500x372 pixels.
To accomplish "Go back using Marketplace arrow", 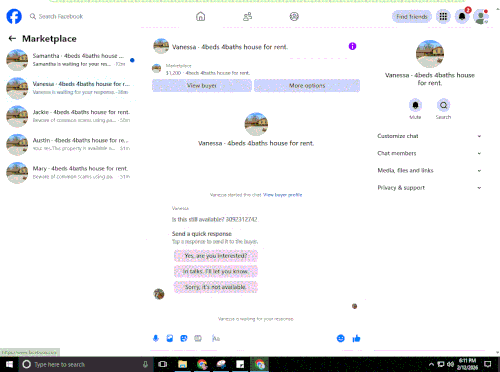I will click(x=12, y=39).
